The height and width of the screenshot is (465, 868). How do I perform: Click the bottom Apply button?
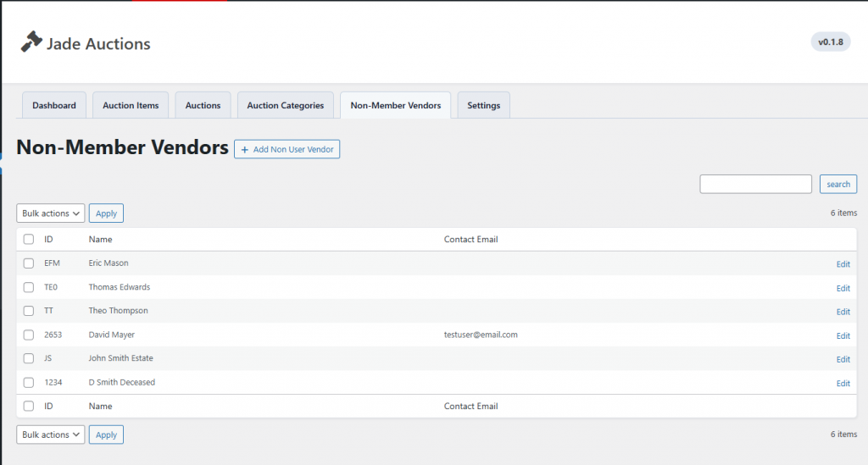pos(106,435)
